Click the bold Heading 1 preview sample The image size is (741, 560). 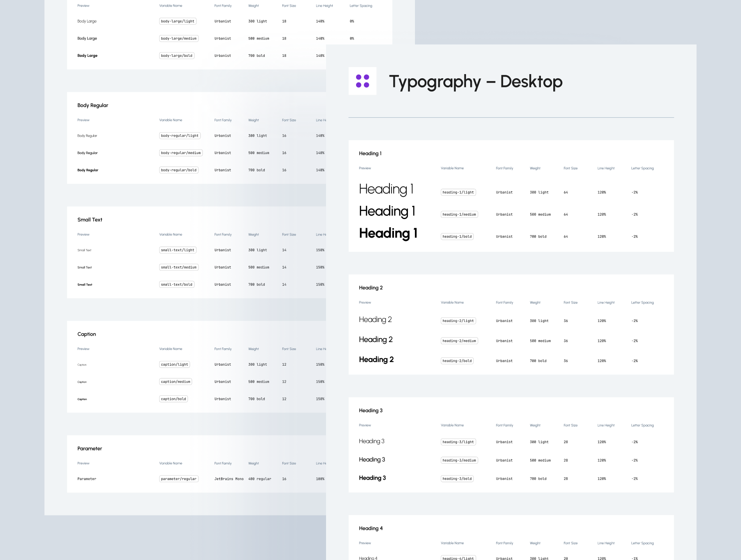click(x=388, y=233)
